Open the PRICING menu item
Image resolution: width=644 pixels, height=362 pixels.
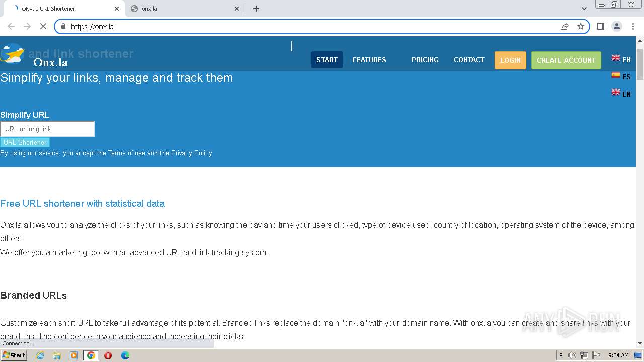tap(425, 60)
